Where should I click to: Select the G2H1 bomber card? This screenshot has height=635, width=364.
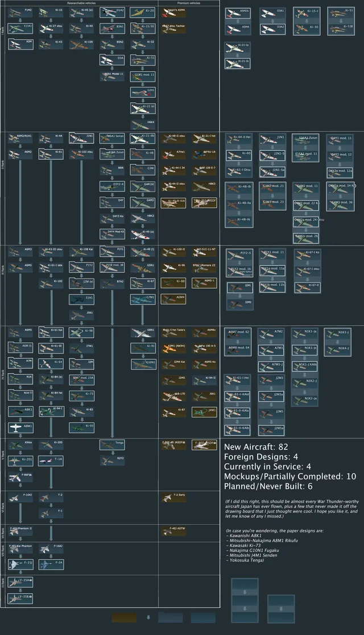142,93
